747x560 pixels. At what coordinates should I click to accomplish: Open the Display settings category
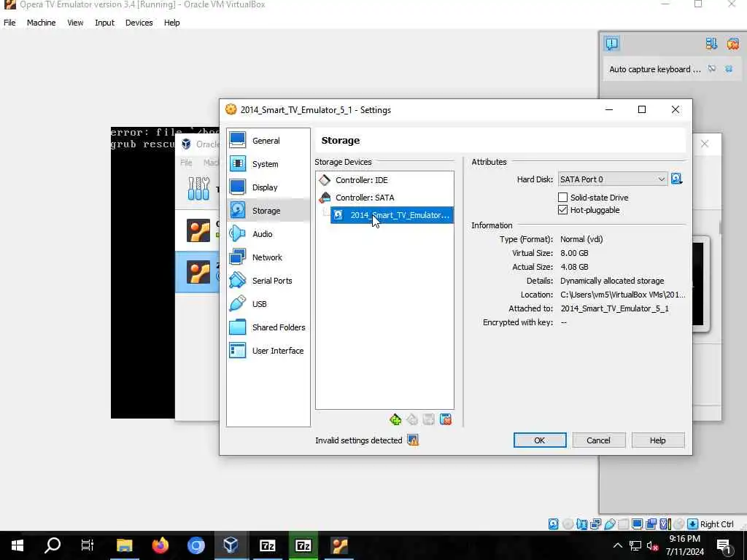(268, 187)
